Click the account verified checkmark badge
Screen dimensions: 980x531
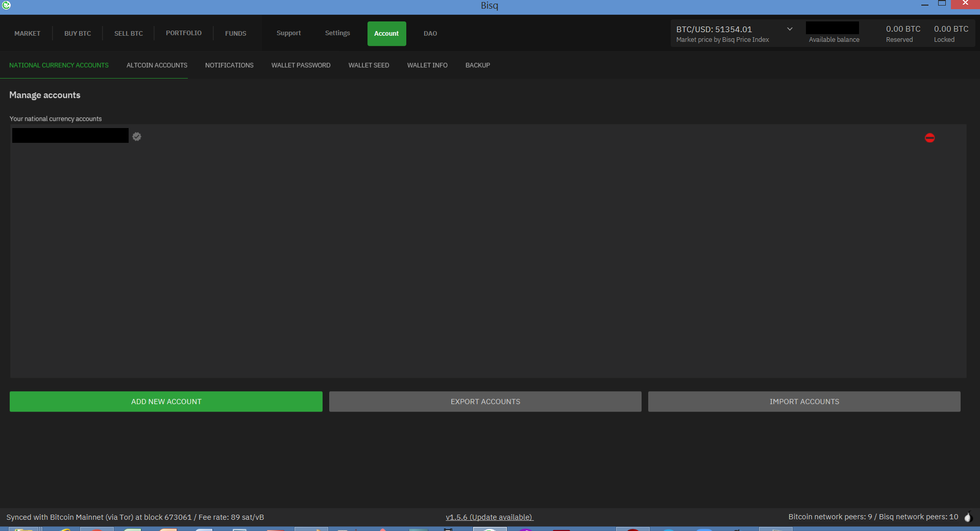[x=137, y=137]
